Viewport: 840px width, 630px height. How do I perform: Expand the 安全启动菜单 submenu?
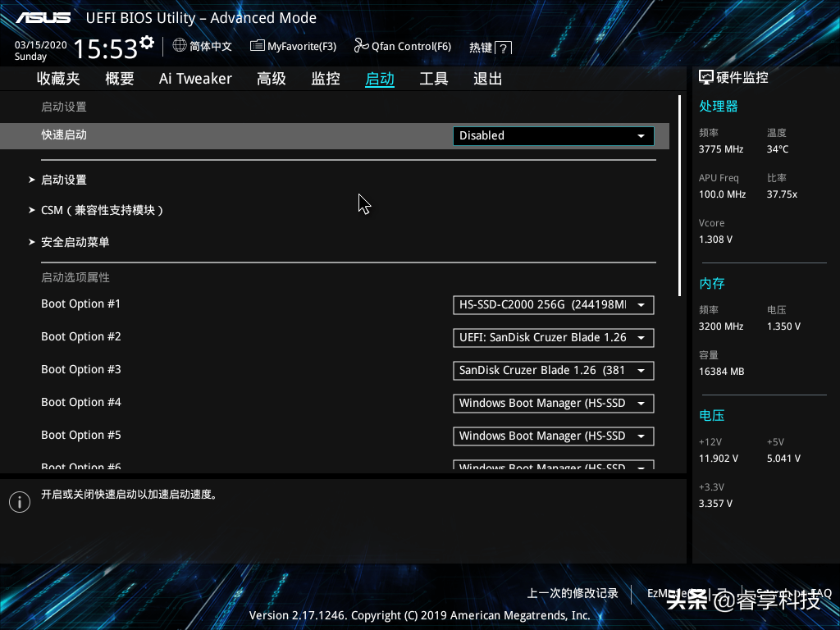click(x=75, y=242)
